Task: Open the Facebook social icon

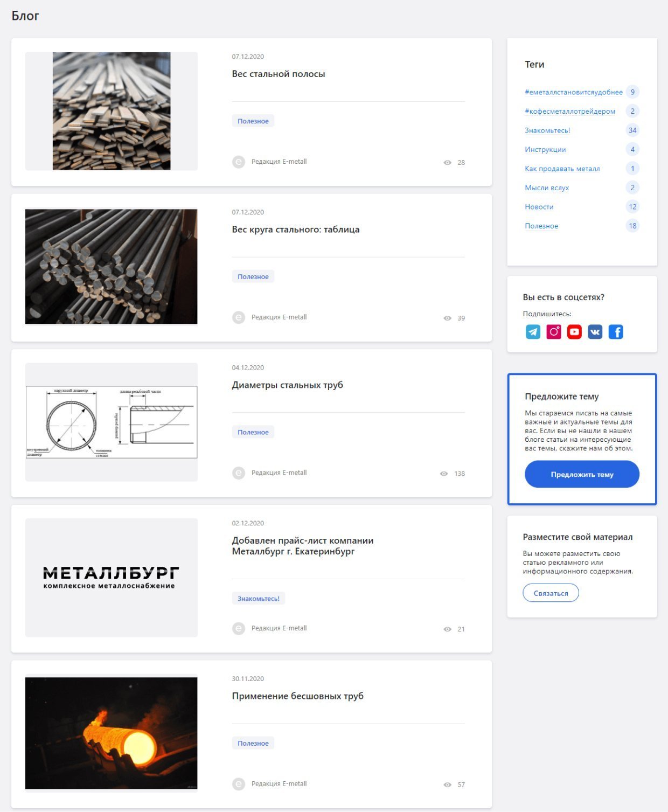Action: tap(616, 332)
